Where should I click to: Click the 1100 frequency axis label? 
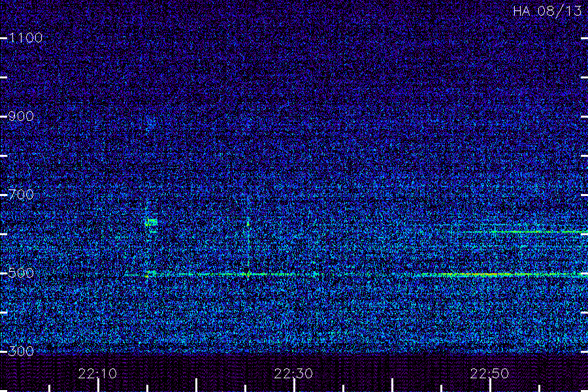[x=26, y=38]
